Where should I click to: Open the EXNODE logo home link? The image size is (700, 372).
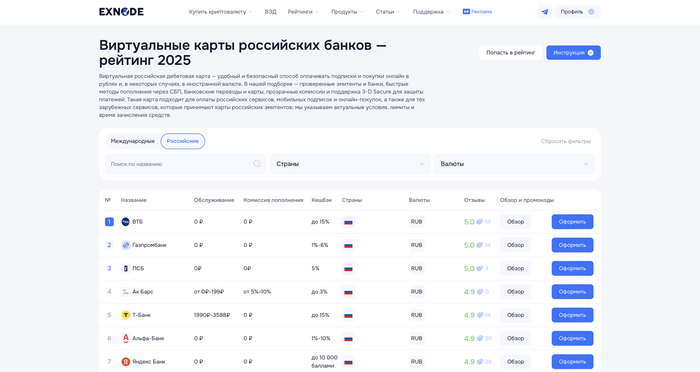coord(121,12)
